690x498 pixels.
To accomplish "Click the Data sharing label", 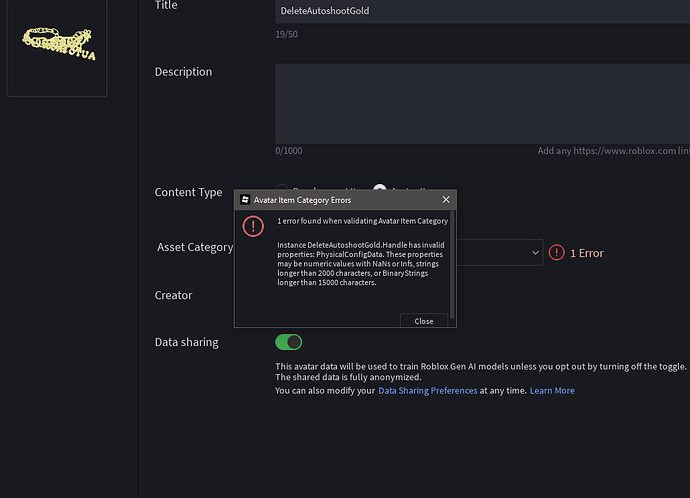I will pyautogui.click(x=187, y=342).
